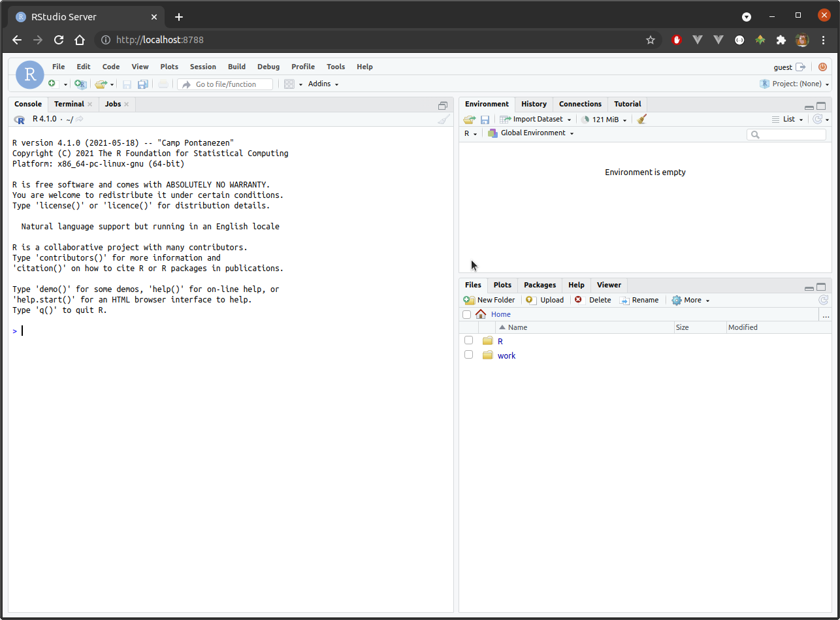The height and width of the screenshot is (620, 840).
Task: Load workspace icon in Environment pane
Action: pyautogui.click(x=470, y=119)
